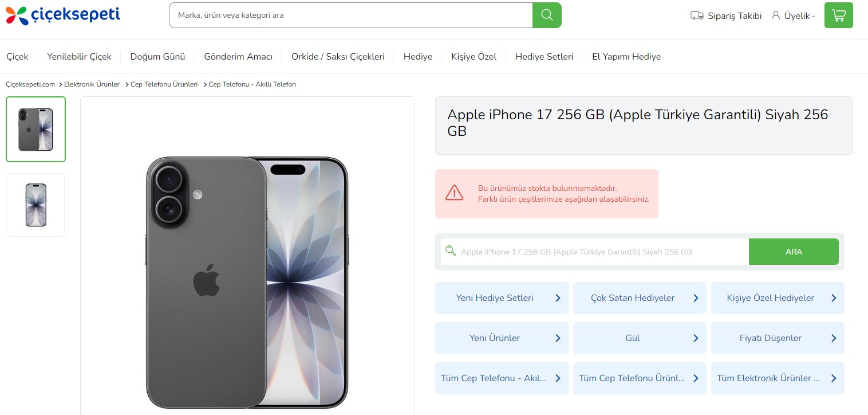Click the arrow next to Gül
The height and width of the screenshot is (415, 868).
(x=696, y=338)
